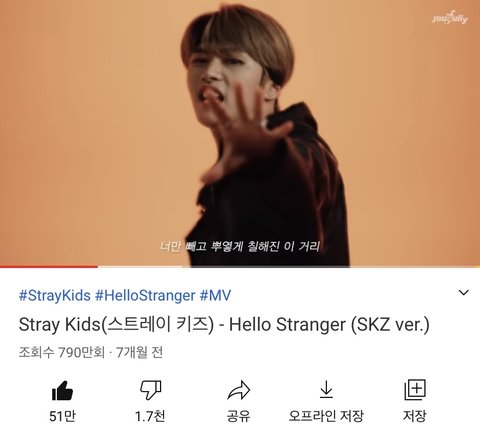Click the 조회수 790만회 view count text
Viewport: 480px width, 438px height.
tap(62, 352)
